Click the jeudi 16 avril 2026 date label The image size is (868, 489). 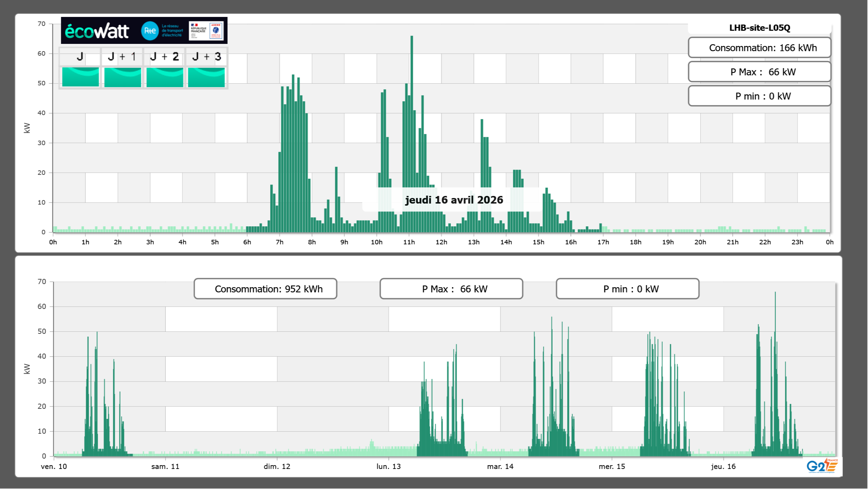[454, 200]
